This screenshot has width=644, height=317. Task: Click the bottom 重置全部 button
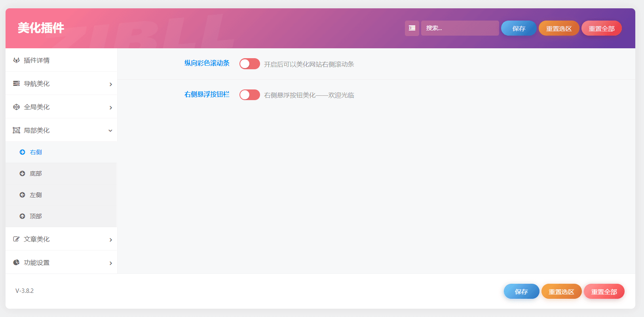(x=604, y=292)
